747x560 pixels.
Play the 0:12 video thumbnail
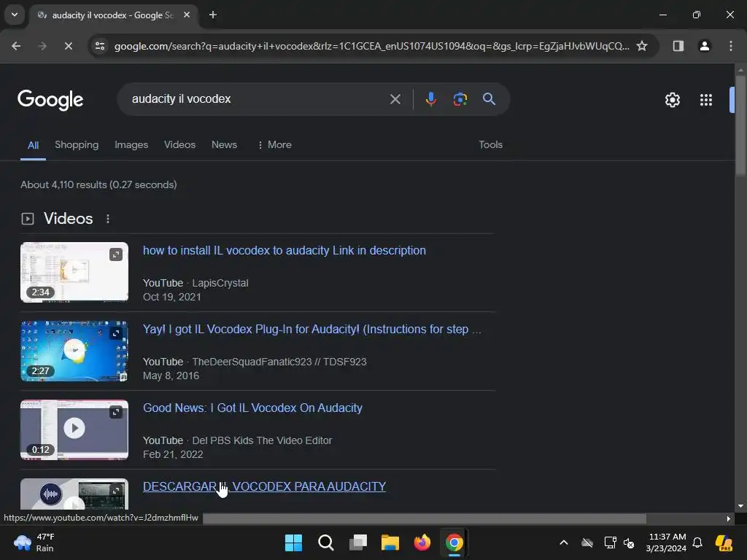click(74, 429)
